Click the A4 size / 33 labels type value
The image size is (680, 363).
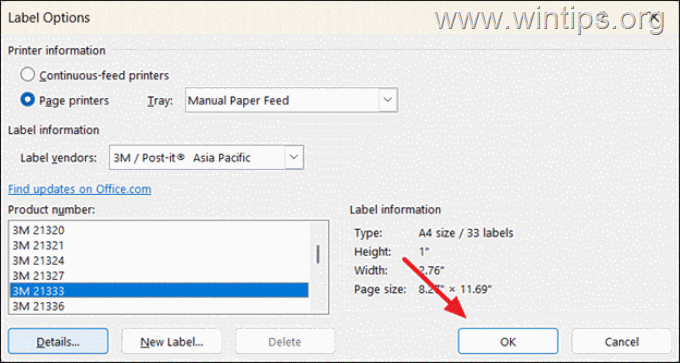pos(466,233)
